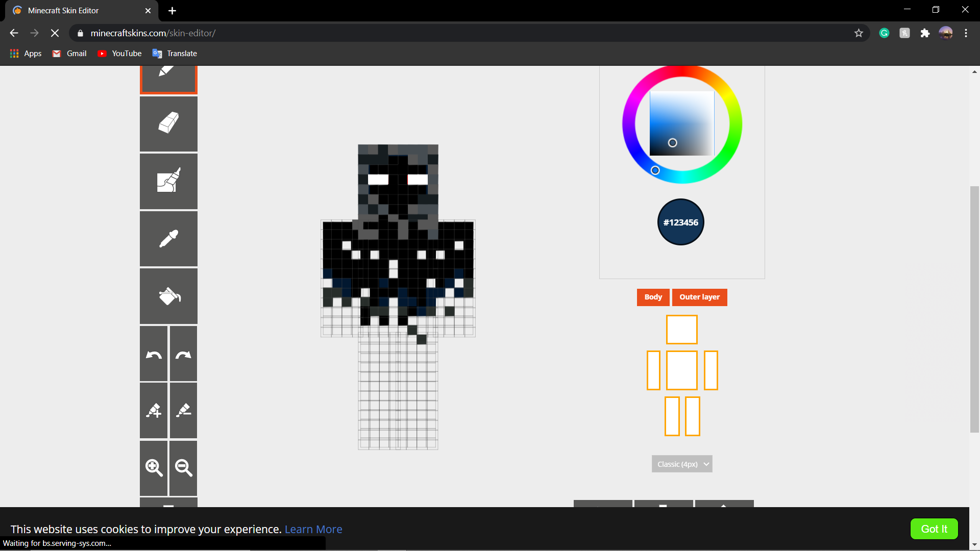Switch to Body layer tab

pyautogui.click(x=653, y=297)
